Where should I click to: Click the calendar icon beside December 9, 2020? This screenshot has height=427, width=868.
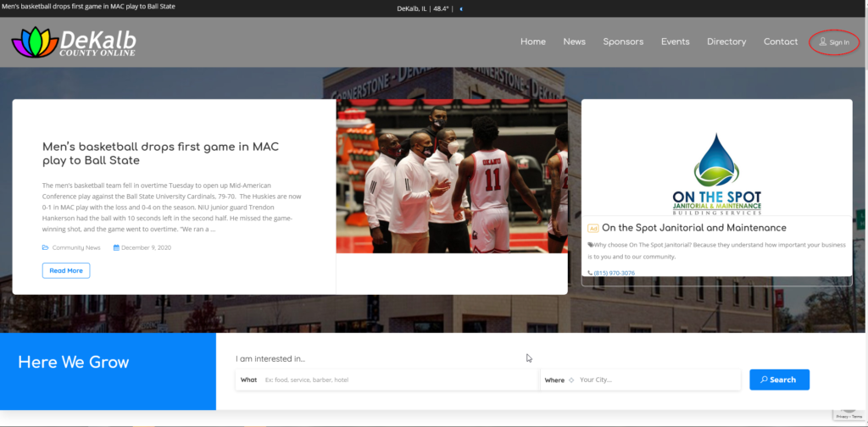(114, 247)
